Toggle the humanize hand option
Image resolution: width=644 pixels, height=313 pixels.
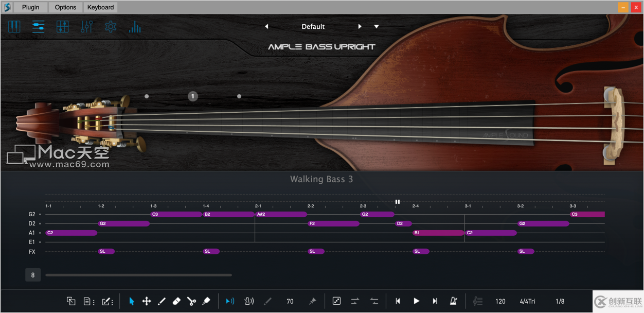tap(249, 301)
